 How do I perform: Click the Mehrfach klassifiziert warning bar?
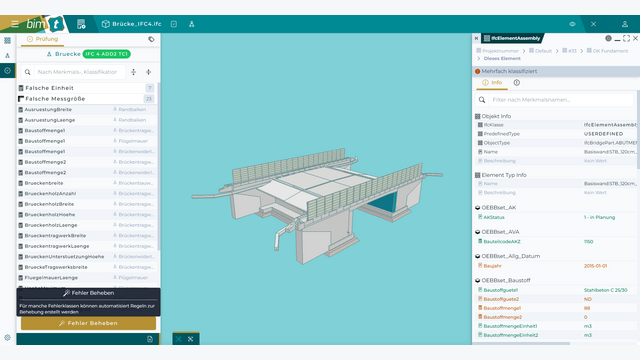click(x=556, y=71)
